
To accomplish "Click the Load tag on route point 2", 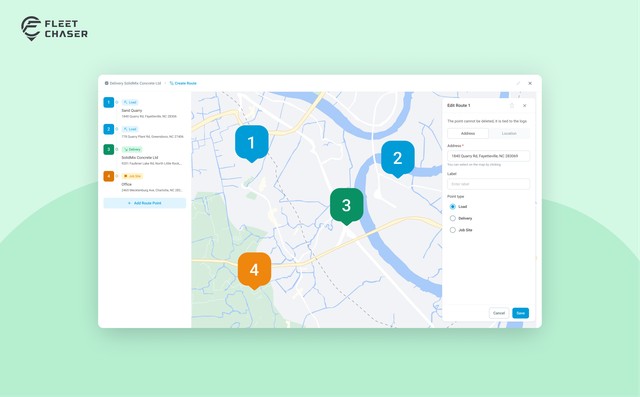I will 130,129.
